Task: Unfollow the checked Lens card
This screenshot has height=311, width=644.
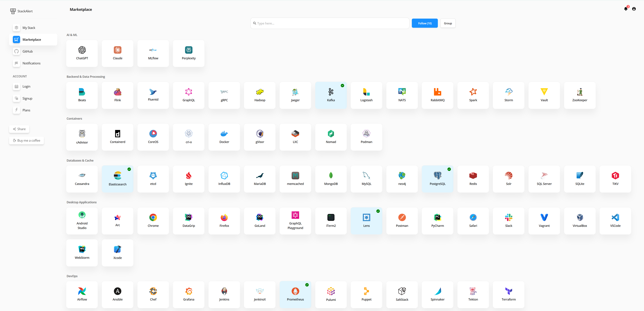Action: (x=366, y=221)
